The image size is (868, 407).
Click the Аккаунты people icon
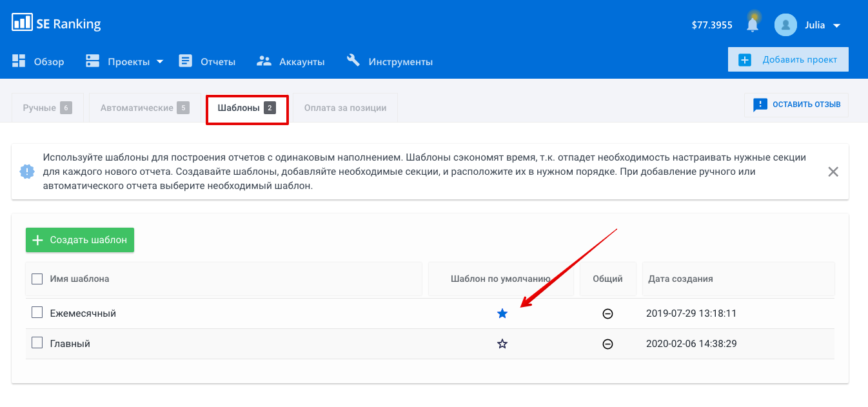pos(264,61)
